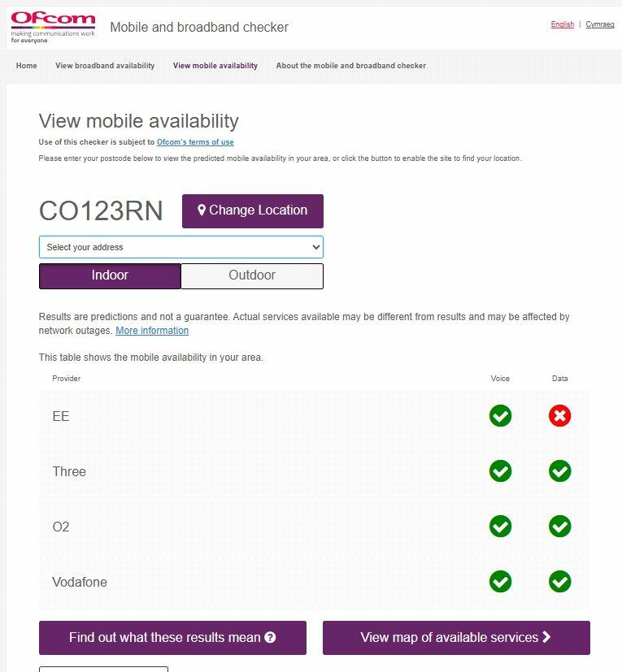
Task: Navigate to the Home menu item
Action: [27, 66]
